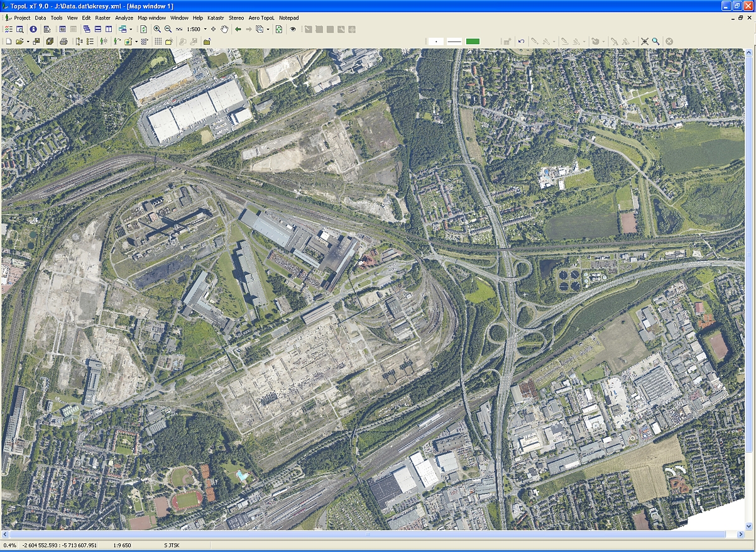The image size is (756, 552).
Task: Click the undo arrow icon
Action: pos(521,41)
